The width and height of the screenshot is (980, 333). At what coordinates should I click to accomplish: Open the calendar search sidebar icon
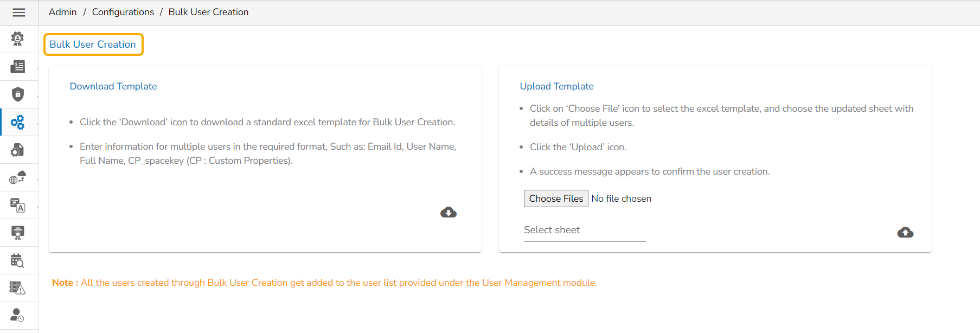(18, 260)
